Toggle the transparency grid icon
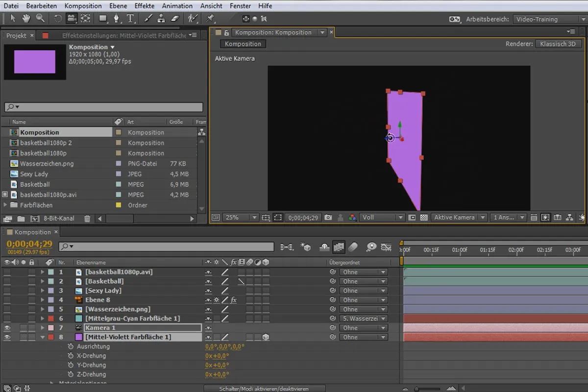The height and width of the screenshot is (392, 588). (x=424, y=218)
